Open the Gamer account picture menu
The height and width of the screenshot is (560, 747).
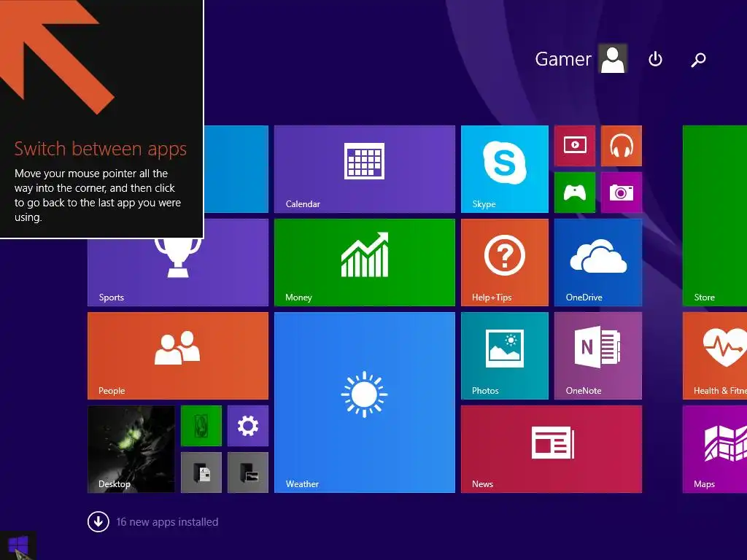point(613,59)
